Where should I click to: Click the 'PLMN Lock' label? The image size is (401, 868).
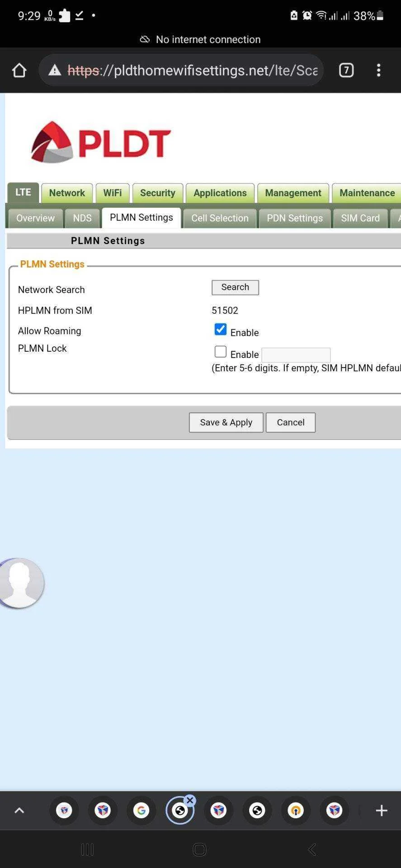point(42,348)
